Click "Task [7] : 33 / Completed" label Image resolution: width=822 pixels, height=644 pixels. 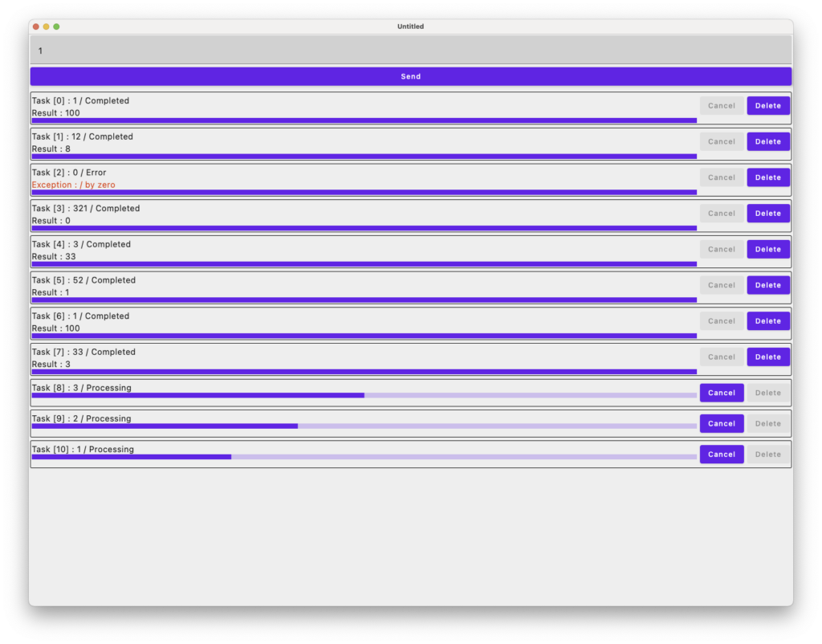(x=83, y=353)
